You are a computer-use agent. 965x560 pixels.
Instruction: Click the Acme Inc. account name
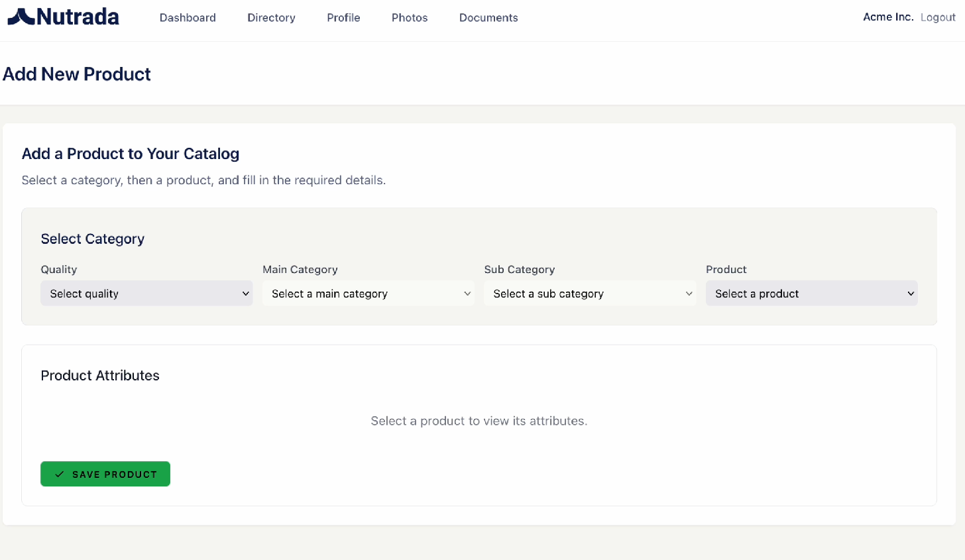click(888, 17)
